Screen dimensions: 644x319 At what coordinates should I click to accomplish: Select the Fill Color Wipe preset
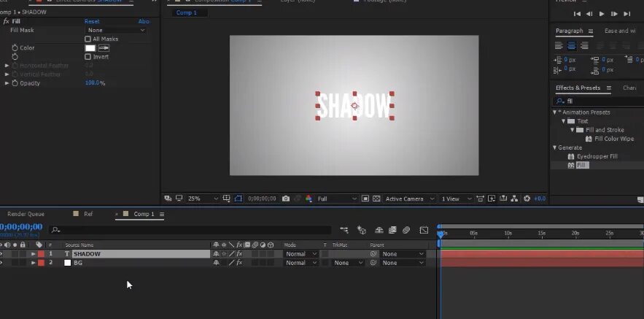tap(614, 139)
